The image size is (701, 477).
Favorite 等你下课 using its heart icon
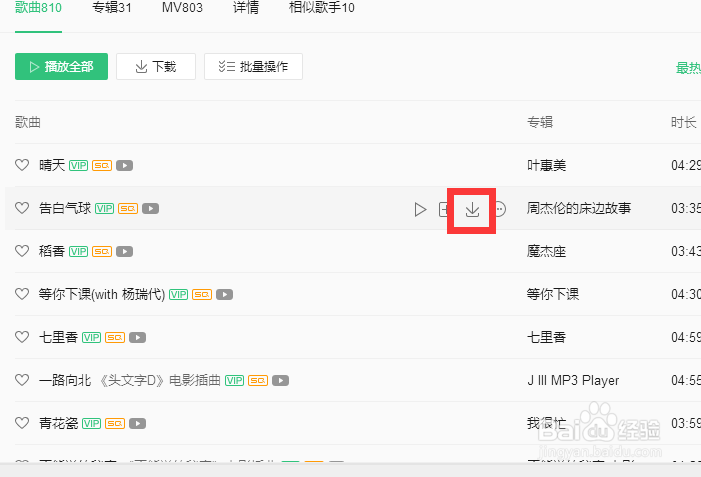(22, 294)
